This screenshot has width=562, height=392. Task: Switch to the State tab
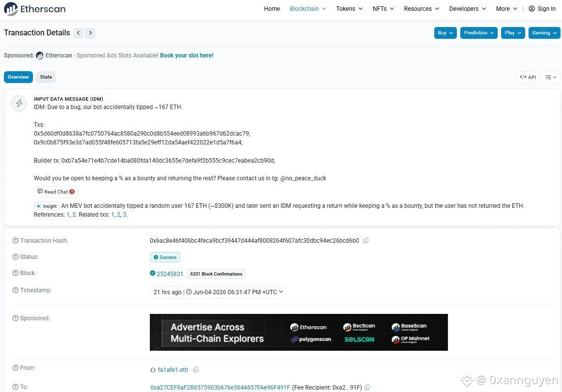pos(46,77)
